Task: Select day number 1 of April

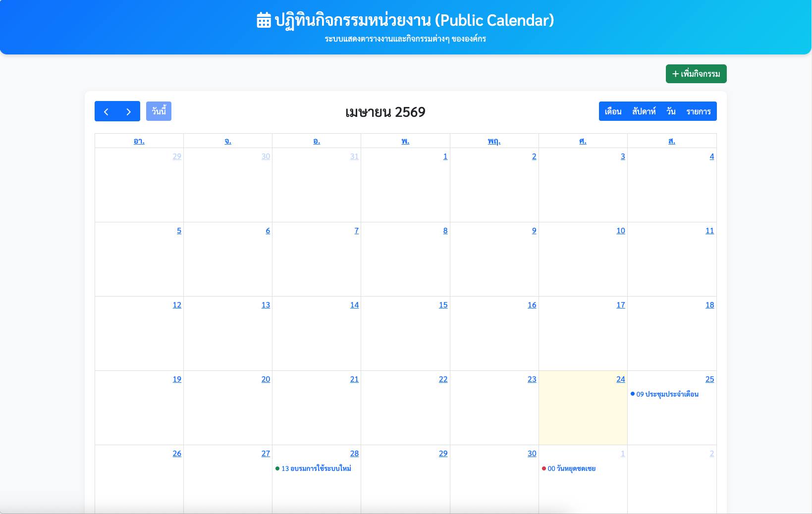Action: (445, 156)
